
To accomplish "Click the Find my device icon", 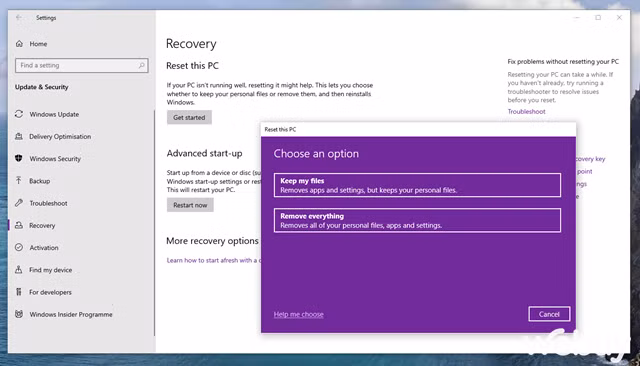I will tap(19, 269).
